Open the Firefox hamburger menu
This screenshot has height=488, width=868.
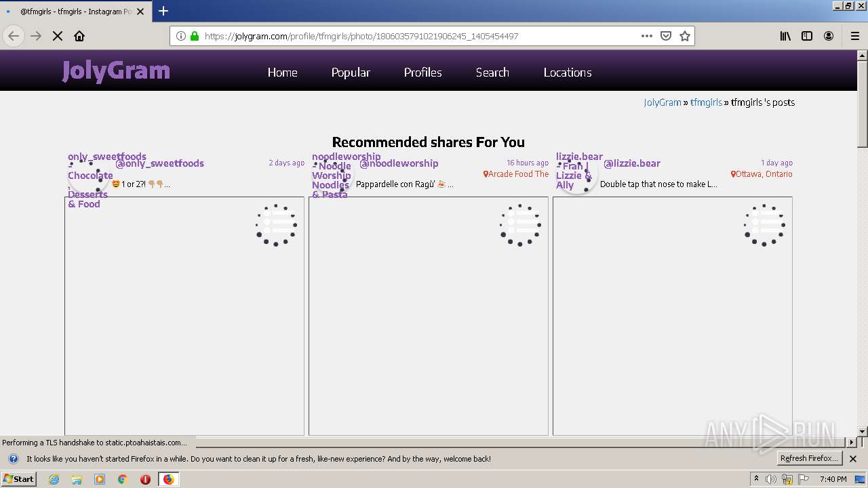pyautogui.click(x=854, y=36)
